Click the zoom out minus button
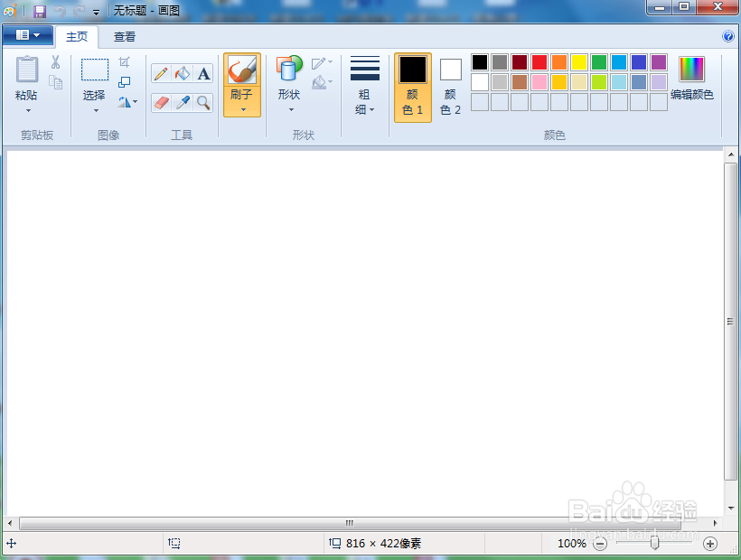Image resolution: width=741 pixels, height=560 pixels. point(600,544)
